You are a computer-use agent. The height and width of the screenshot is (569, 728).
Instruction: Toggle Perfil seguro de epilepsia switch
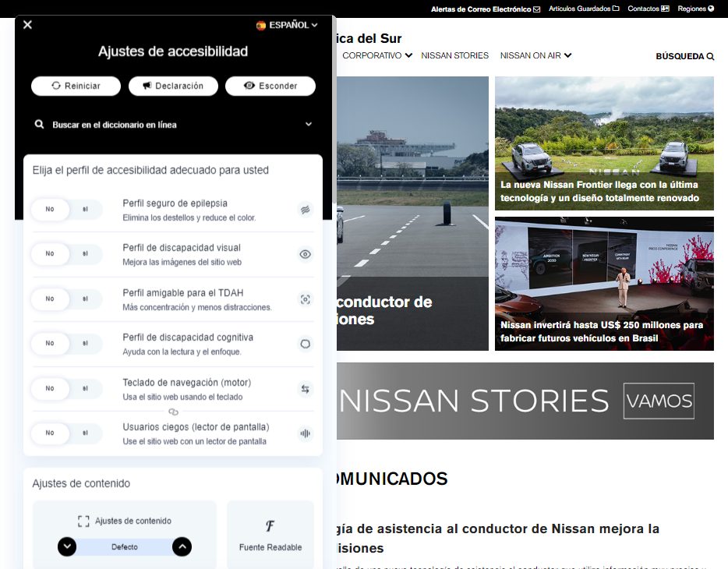(67, 210)
